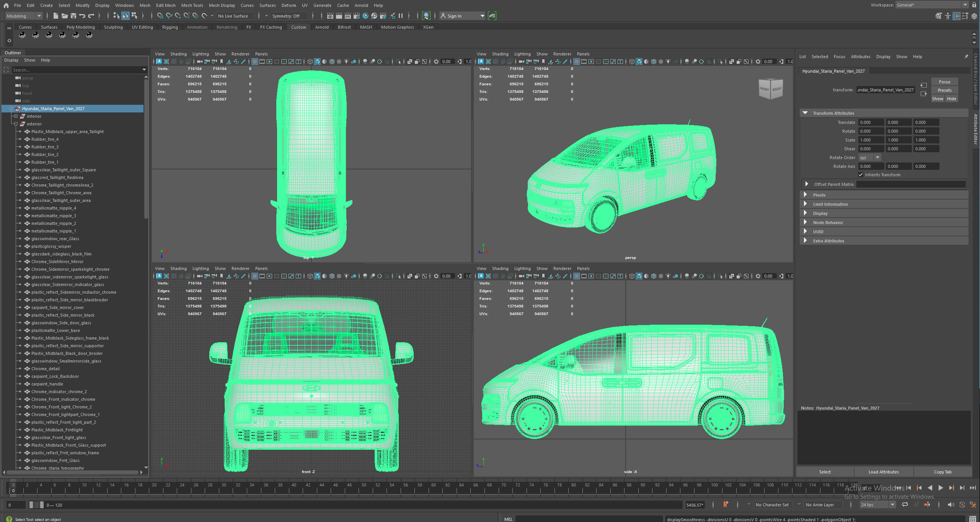Click the Select button in Attribute Editor
The width and height of the screenshot is (980, 522).
(x=825, y=472)
